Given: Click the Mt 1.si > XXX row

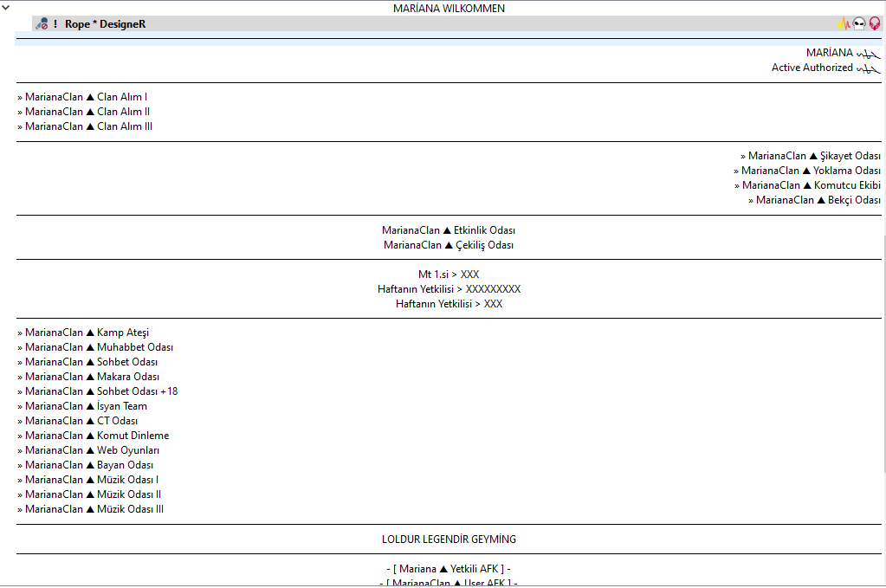Looking at the screenshot, I should tap(449, 275).
